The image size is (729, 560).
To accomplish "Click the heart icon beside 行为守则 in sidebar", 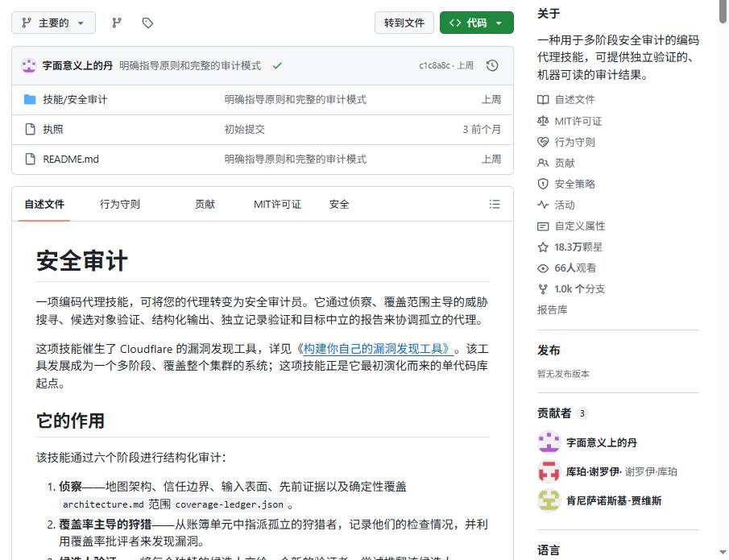I will click(x=543, y=142).
